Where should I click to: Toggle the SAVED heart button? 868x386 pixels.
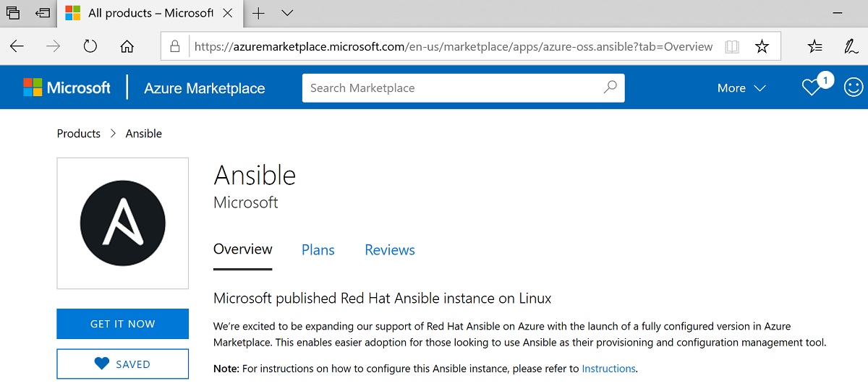point(123,364)
